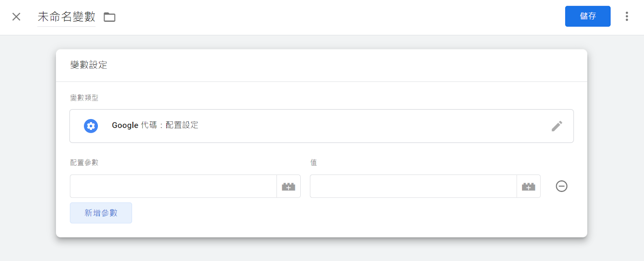
Task: Open variable picker beside 配置參數 field
Action: point(289,186)
